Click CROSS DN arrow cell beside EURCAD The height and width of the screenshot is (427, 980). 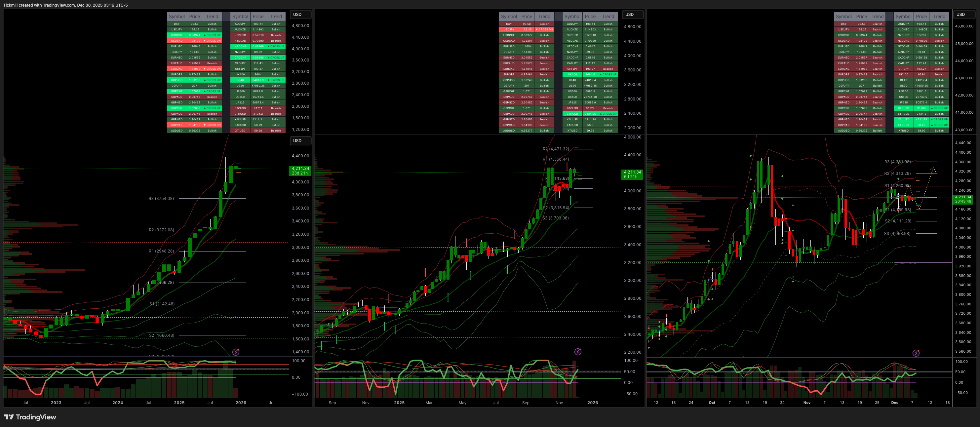pyautogui.click(x=212, y=69)
